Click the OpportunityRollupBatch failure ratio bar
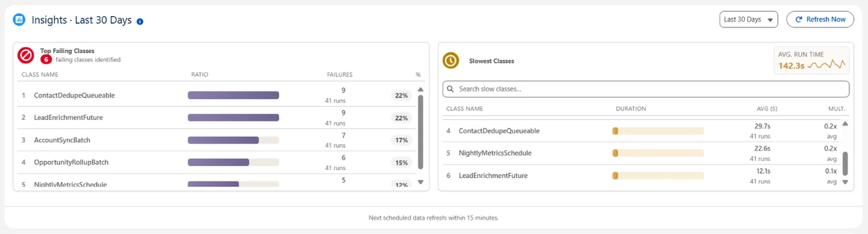Screen dimensions: 868x234 [233, 163]
